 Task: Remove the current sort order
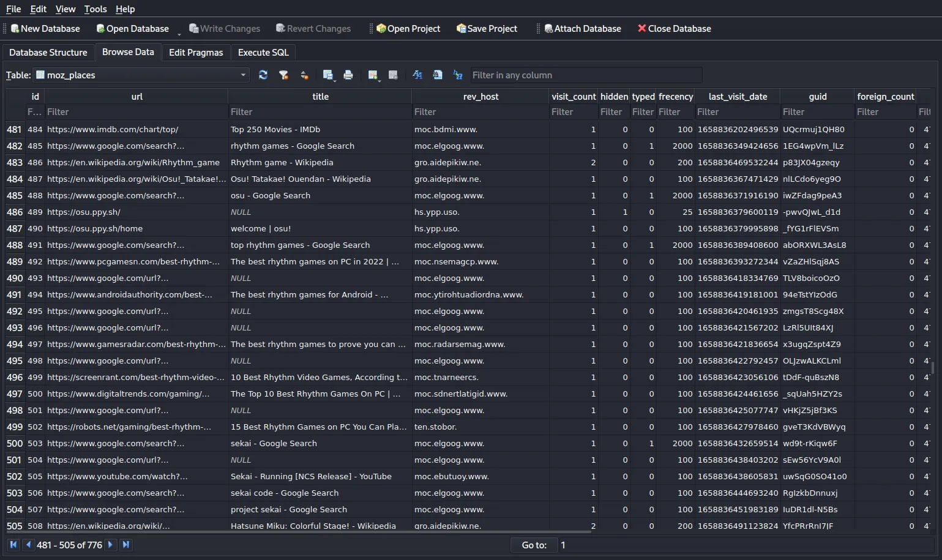coord(304,75)
